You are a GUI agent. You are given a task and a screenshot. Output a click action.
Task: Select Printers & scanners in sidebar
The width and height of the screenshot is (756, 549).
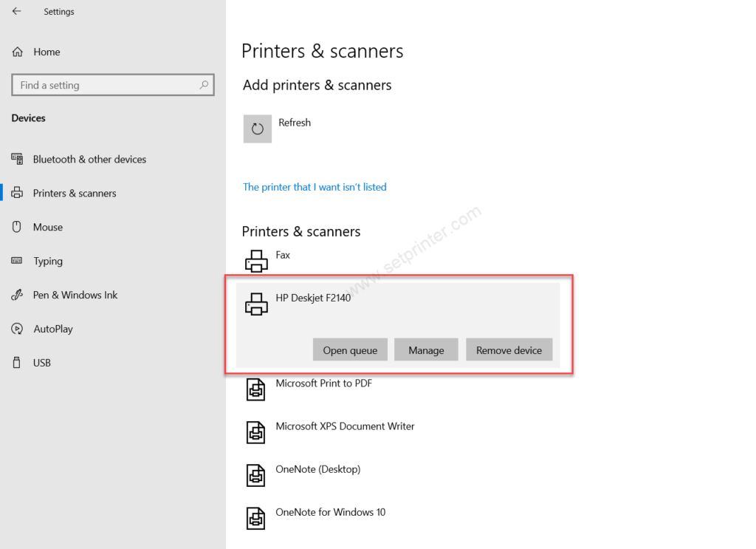[x=75, y=193]
